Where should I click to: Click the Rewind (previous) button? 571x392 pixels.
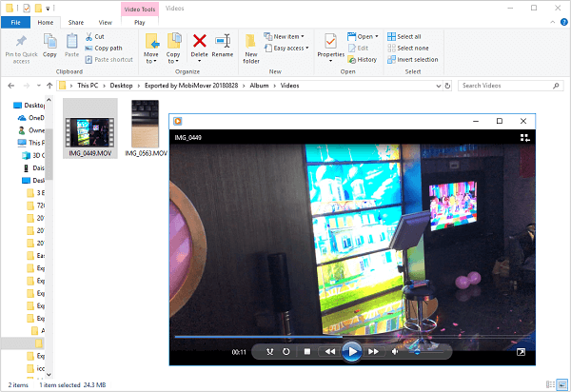click(329, 351)
